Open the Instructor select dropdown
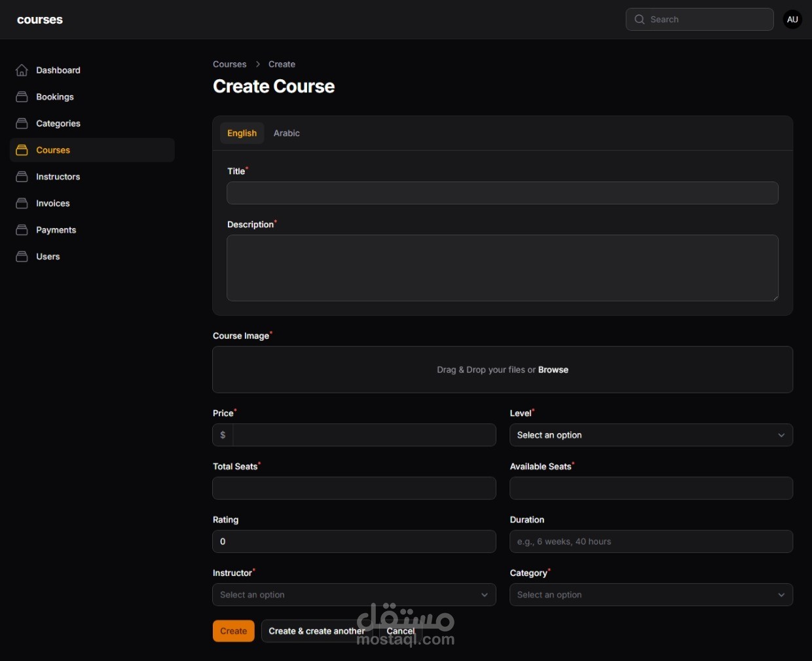The image size is (812, 661). (x=354, y=595)
